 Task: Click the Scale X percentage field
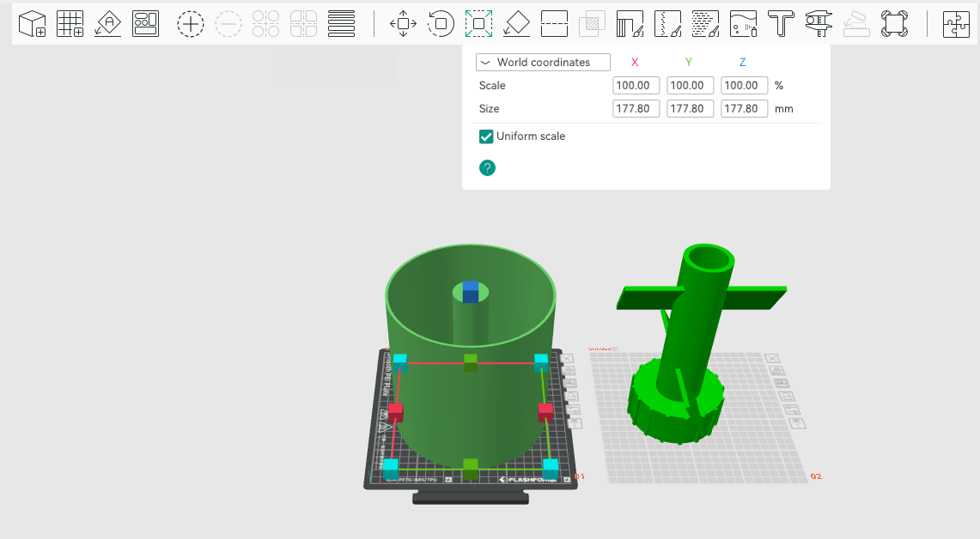click(636, 86)
